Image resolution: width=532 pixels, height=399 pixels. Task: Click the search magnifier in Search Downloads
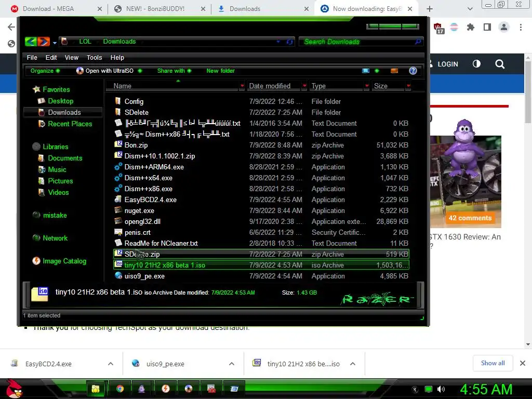418,42
